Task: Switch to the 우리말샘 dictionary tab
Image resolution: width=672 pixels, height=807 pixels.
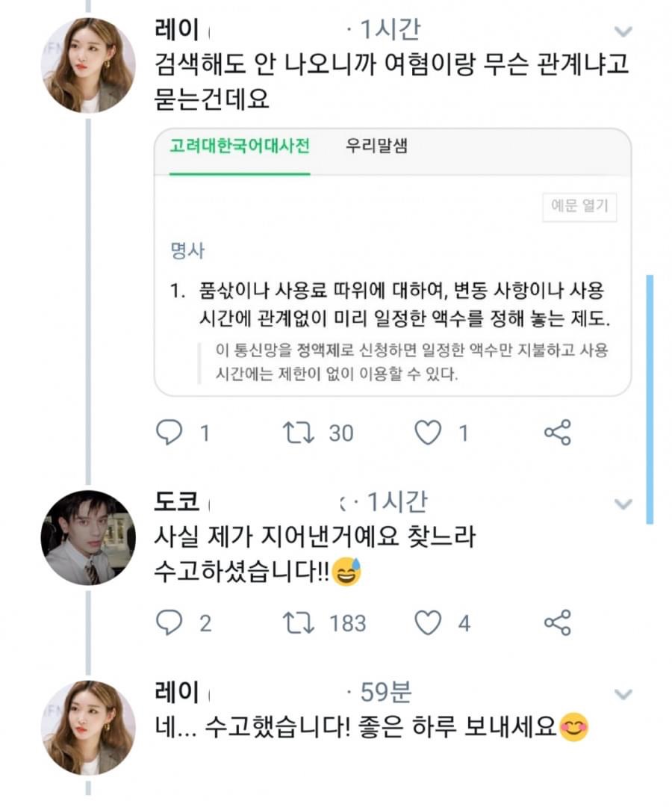Action: [376, 146]
